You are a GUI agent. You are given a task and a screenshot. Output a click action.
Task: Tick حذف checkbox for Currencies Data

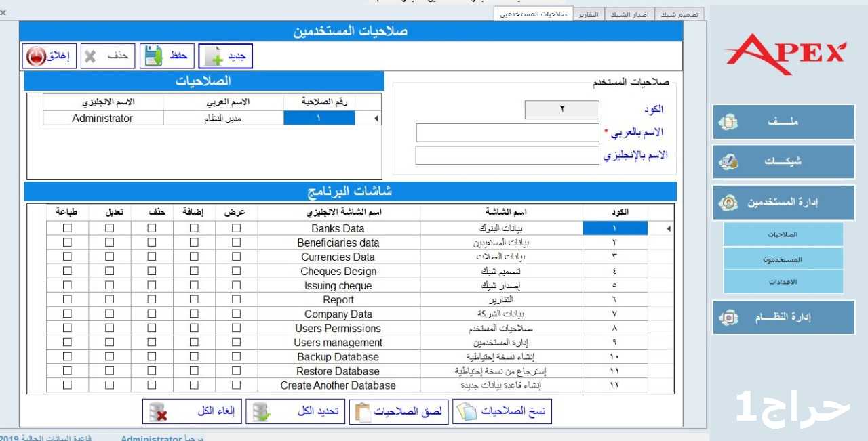click(152, 257)
